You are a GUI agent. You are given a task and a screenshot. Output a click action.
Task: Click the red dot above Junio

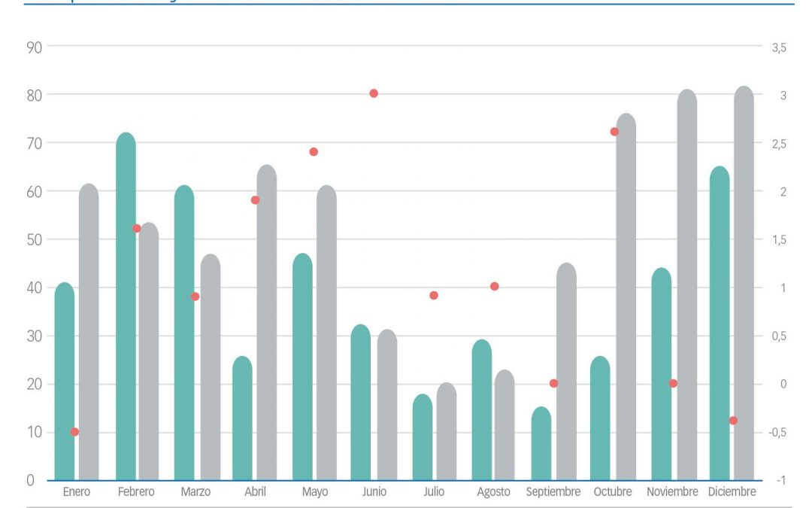374,93
